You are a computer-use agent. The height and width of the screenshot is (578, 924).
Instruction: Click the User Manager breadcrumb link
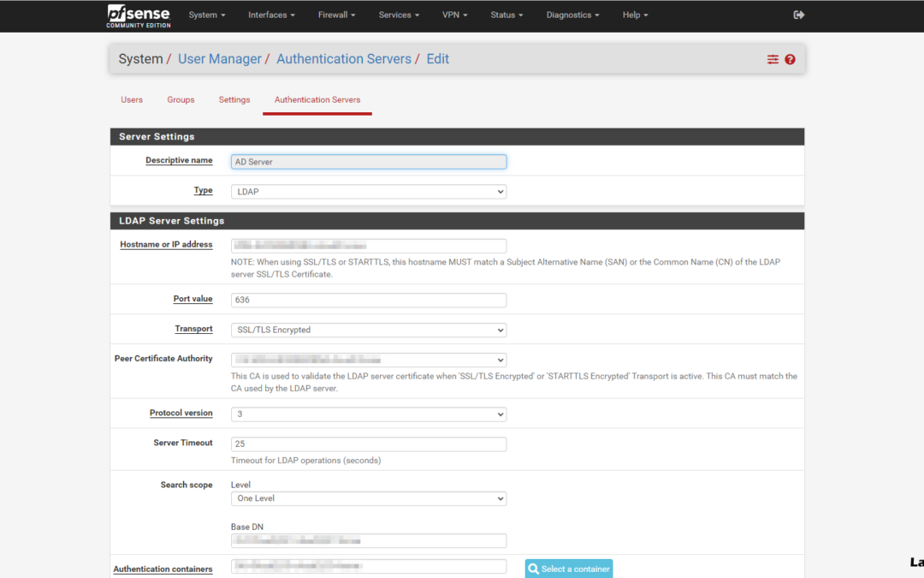pos(219,58)
